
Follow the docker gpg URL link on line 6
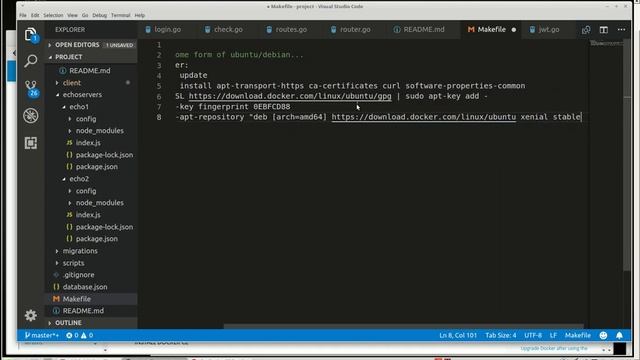click(x=290, y=96)
